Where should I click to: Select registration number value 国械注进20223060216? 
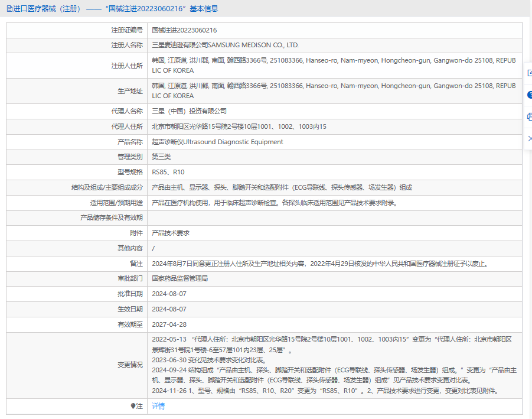pos(184,30)
